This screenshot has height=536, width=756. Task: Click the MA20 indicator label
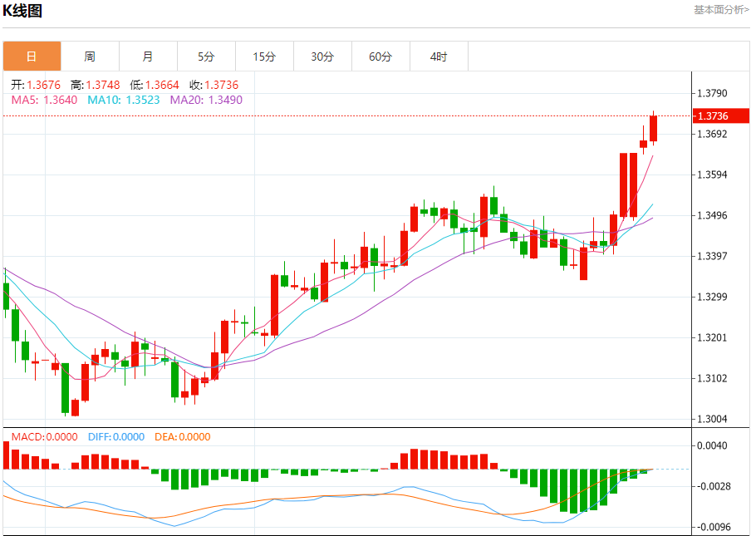click(206, 100)
